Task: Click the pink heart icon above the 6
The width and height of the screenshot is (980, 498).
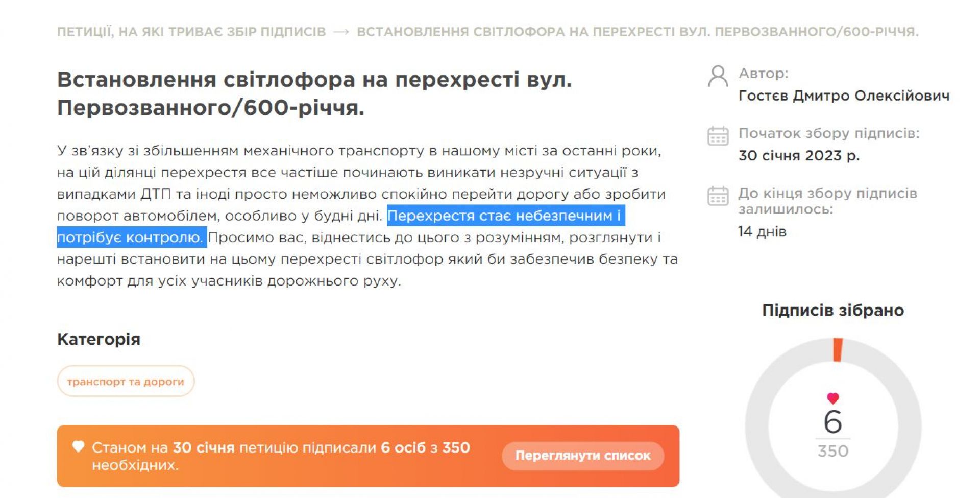Action: (832, 398)
